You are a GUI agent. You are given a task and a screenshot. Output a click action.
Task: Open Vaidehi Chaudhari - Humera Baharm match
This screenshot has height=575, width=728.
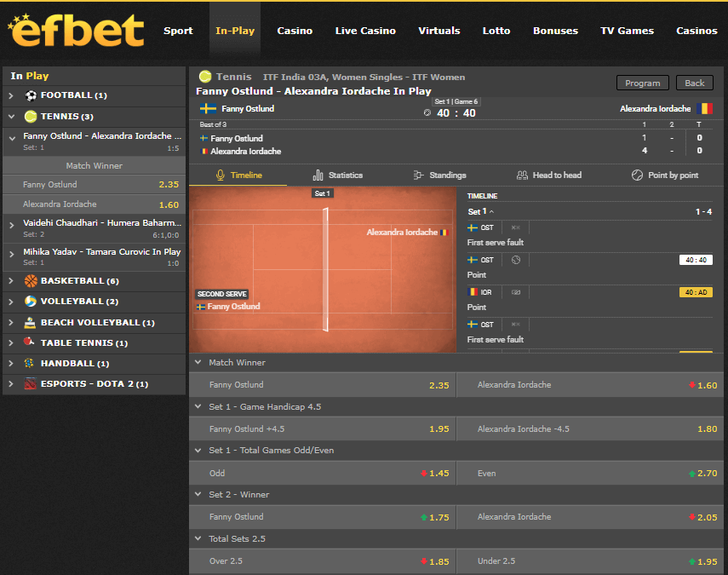point(95,228)
